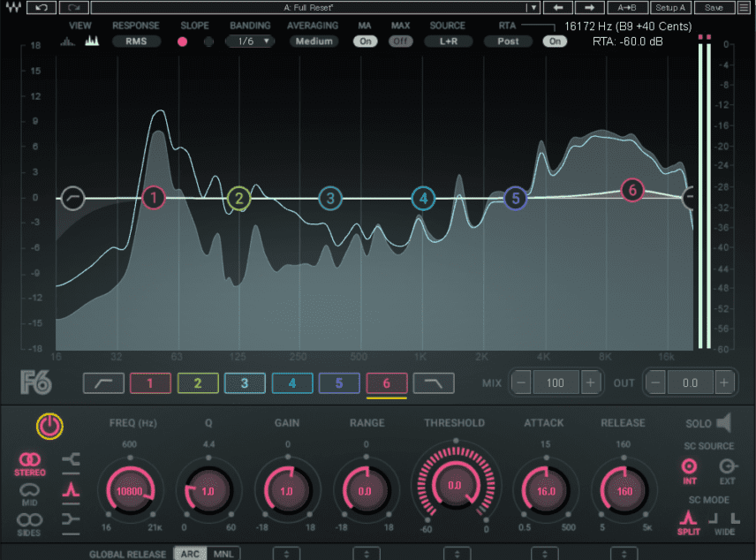Select WIDE sidechain mode
Screen dimensions: 756x560
724,524
